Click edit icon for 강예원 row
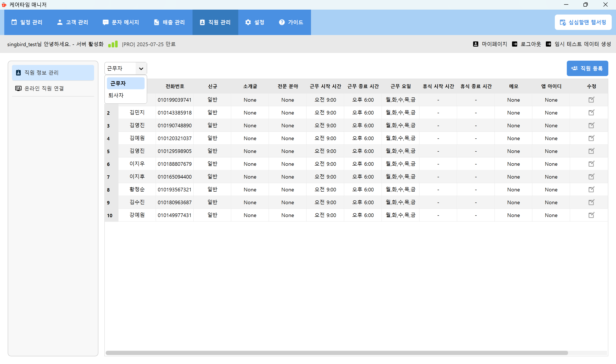 click(x=591, y=215)
